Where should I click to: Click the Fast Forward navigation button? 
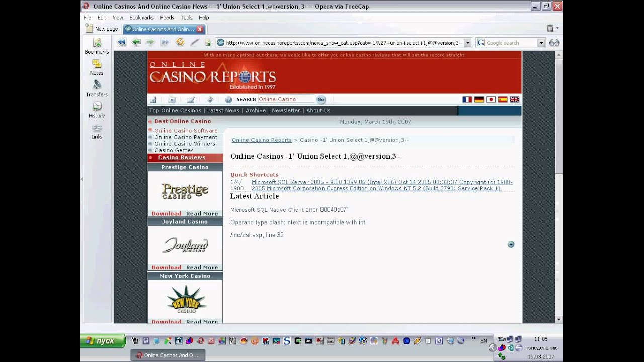tap(165, 43)
